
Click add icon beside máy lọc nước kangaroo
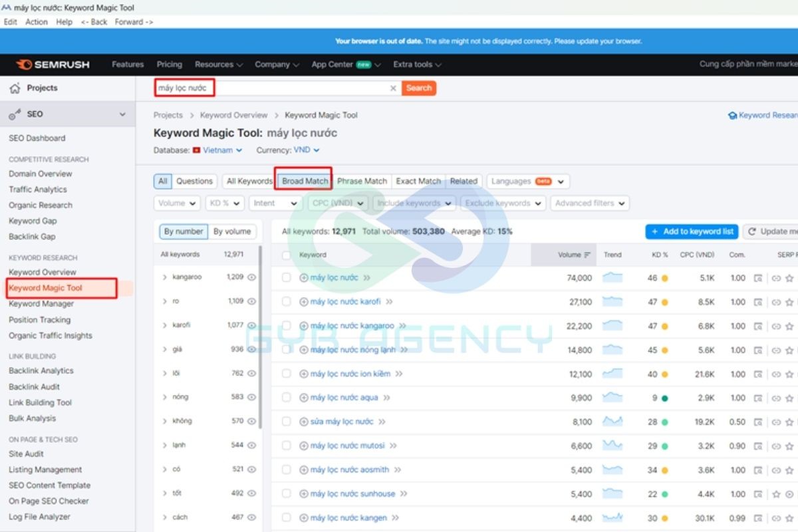point(304,326)
